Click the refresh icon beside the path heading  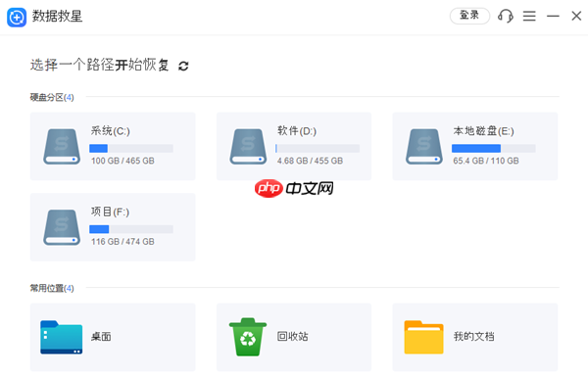pos(183,66)
